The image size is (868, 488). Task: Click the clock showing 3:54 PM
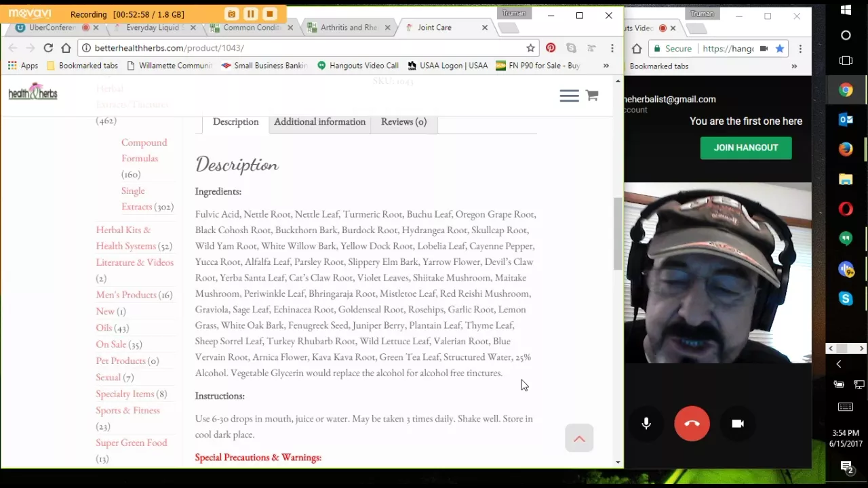point(844,433)
